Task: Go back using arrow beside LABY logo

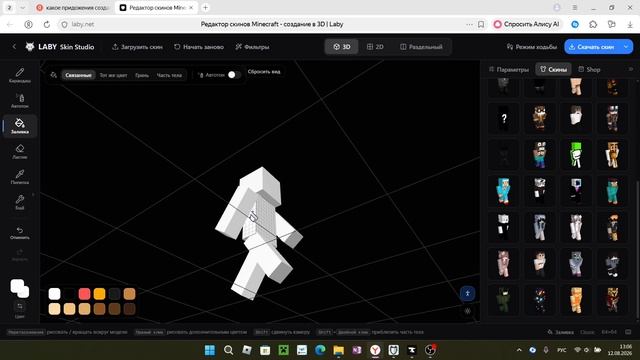Action: 14,47
